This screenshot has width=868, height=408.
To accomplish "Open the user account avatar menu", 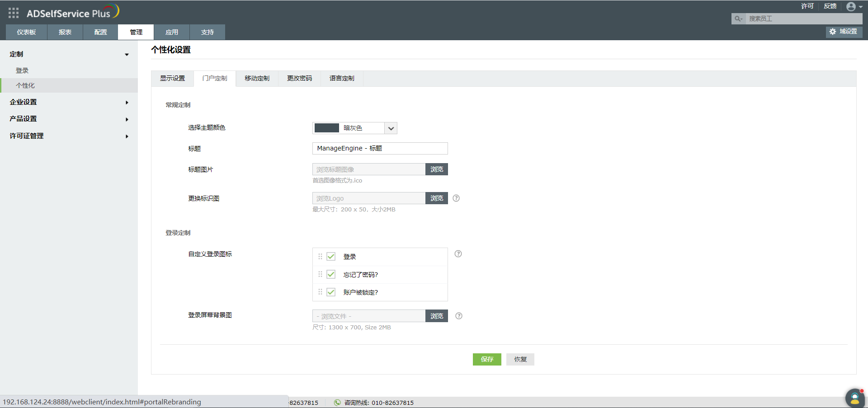I will point(854,6).
